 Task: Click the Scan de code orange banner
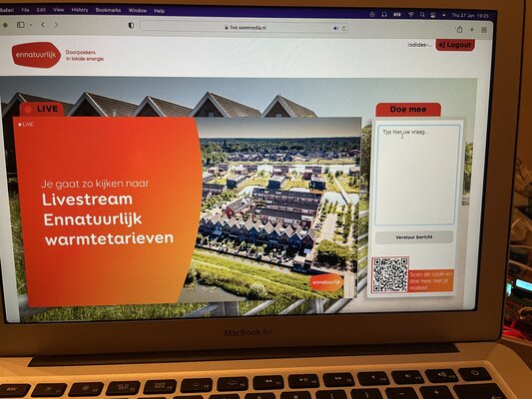tap(431, 280)
